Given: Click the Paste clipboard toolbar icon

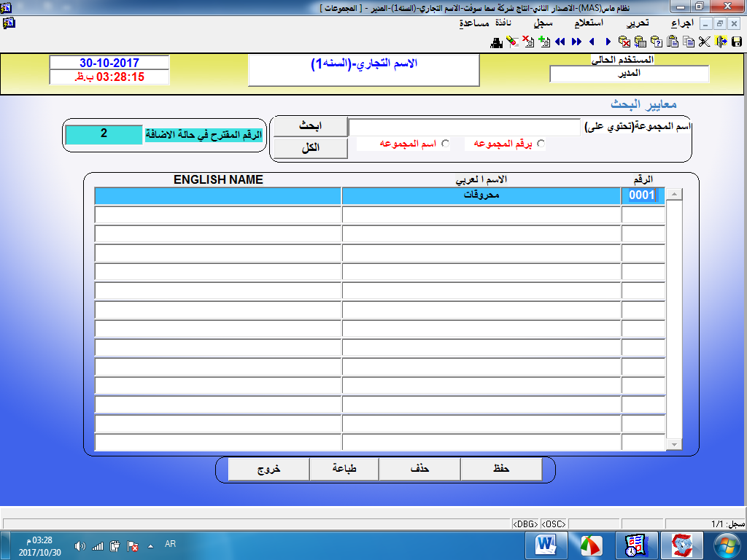Looking at the screenshot, I should [673, 42].
